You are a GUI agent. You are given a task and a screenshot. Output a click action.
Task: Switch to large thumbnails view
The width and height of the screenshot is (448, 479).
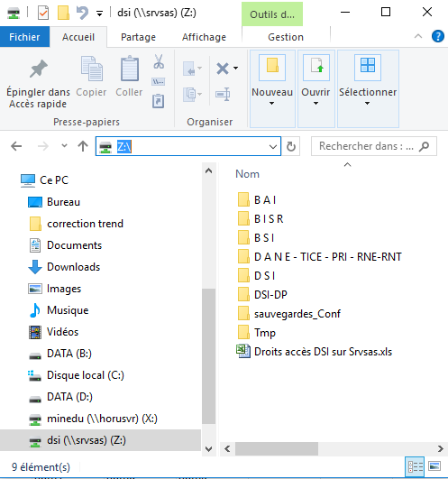(x=434, y=466)
